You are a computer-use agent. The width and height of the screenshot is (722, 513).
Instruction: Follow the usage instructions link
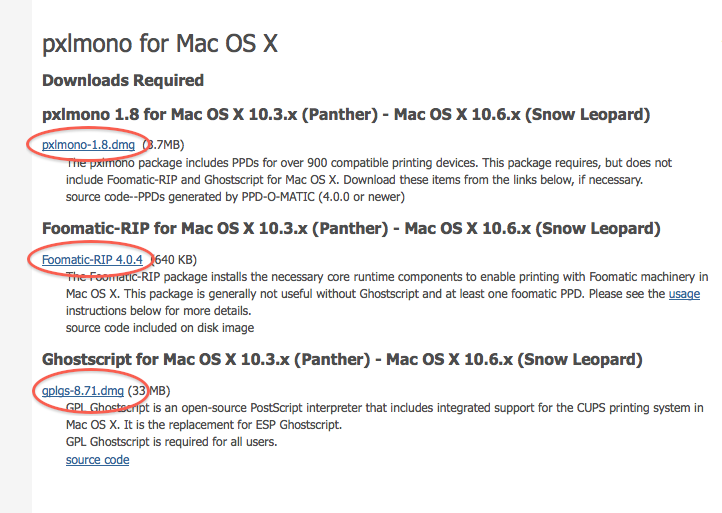coord(684,294)
